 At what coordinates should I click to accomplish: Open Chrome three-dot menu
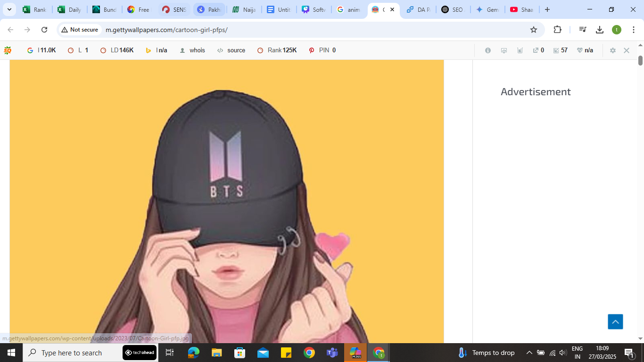(x=634, y=30)
